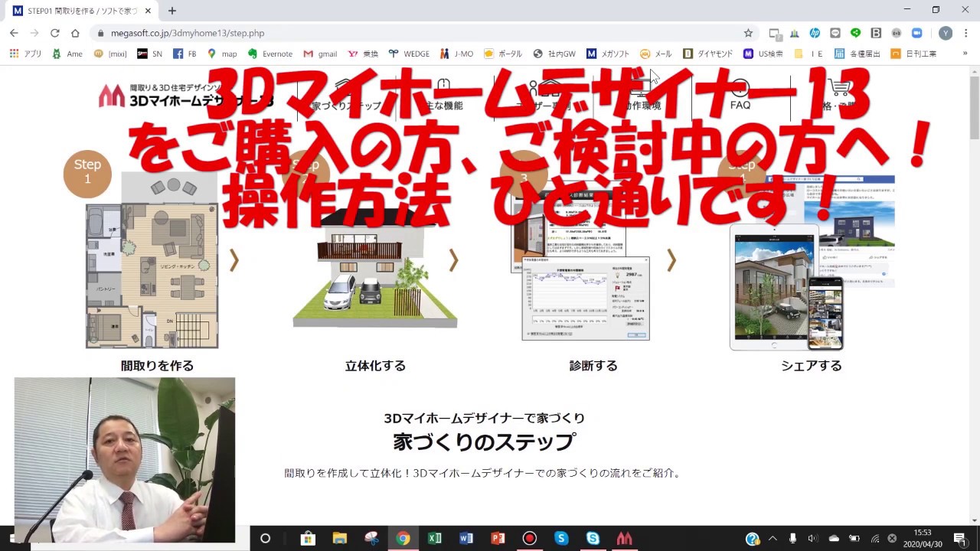Viewport: 980px width, 551px height.
Task: Open Excel from the taskbar
Action: (x=435, y=538)
